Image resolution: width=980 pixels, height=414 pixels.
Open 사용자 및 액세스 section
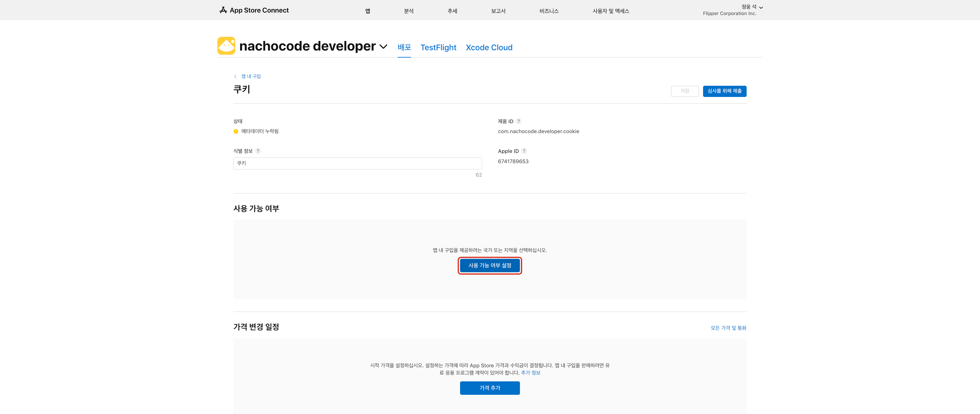(x=611, y=11)
